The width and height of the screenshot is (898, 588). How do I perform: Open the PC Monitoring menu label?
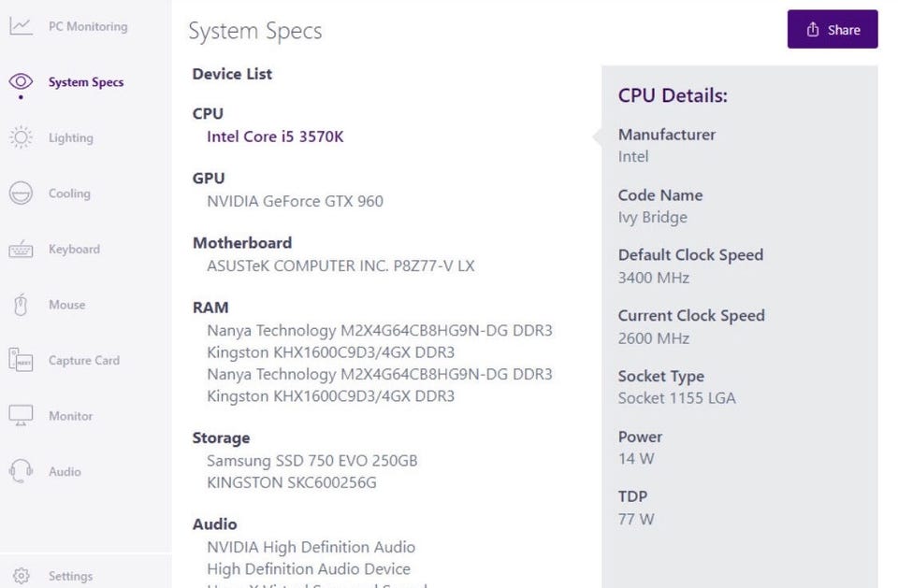(x=88, y=26)
